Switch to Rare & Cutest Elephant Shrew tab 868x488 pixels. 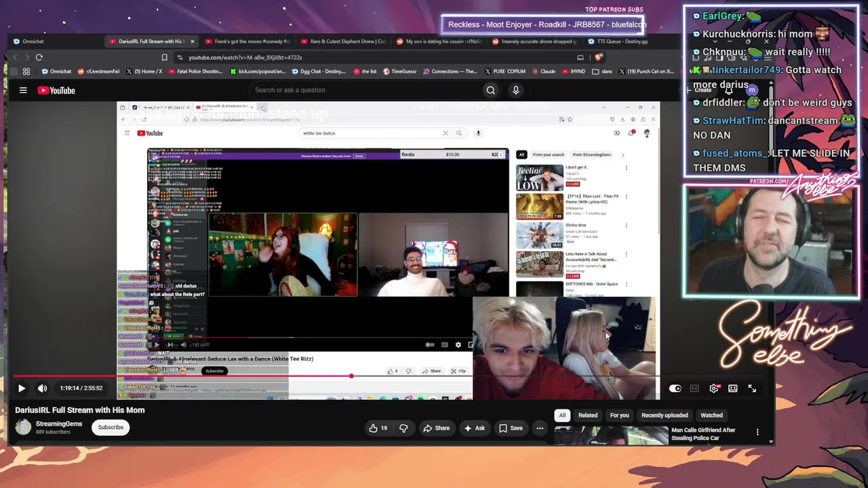(x=343, y=41)
